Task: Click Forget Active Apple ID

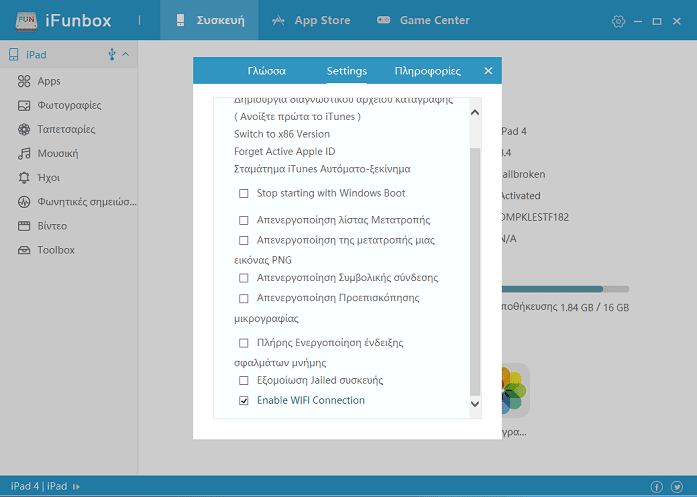Action: point(284,151)
